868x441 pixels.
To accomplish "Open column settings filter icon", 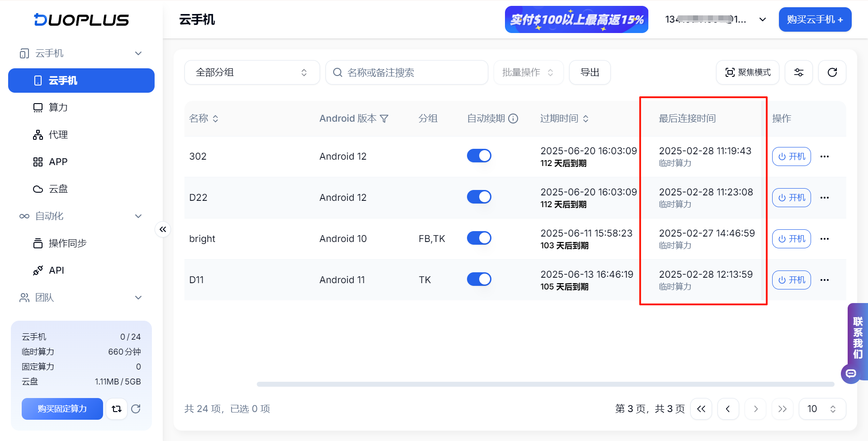I will coord(798,72).
